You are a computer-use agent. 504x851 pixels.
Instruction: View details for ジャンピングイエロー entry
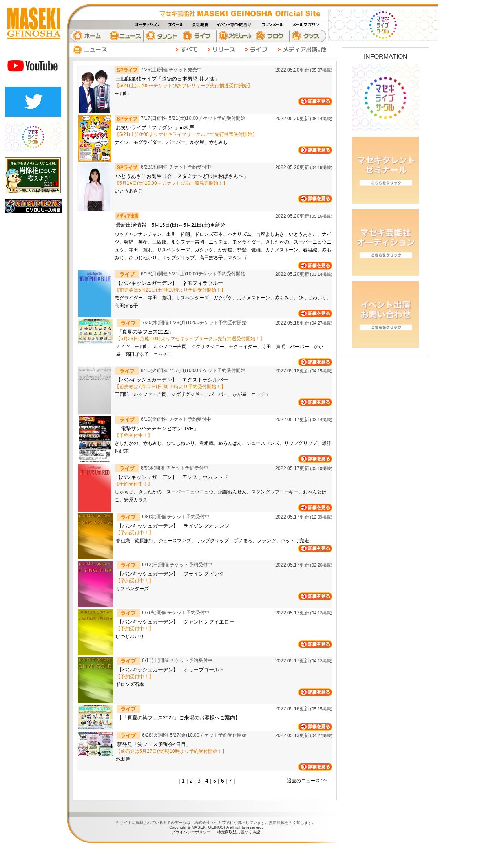point(315,644)
